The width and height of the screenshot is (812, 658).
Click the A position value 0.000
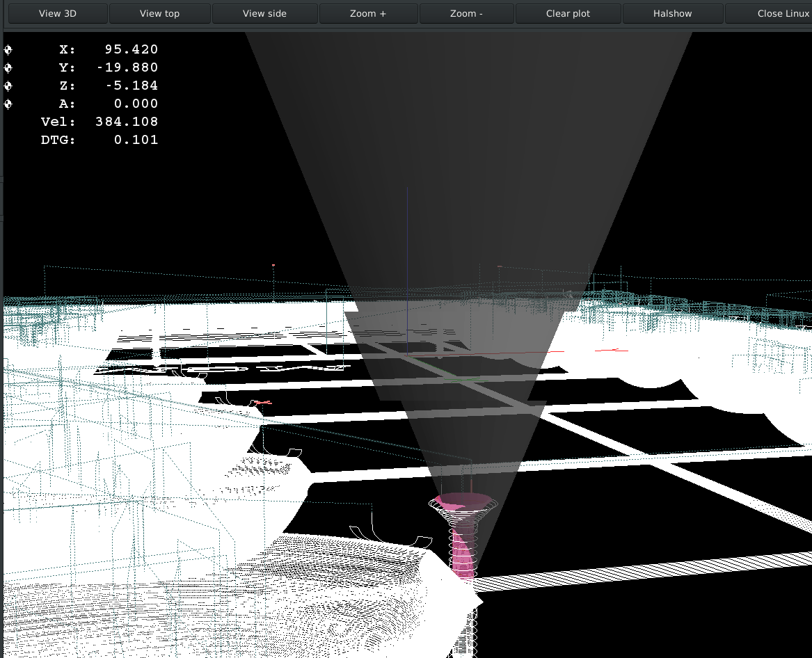tap(136, 104)
